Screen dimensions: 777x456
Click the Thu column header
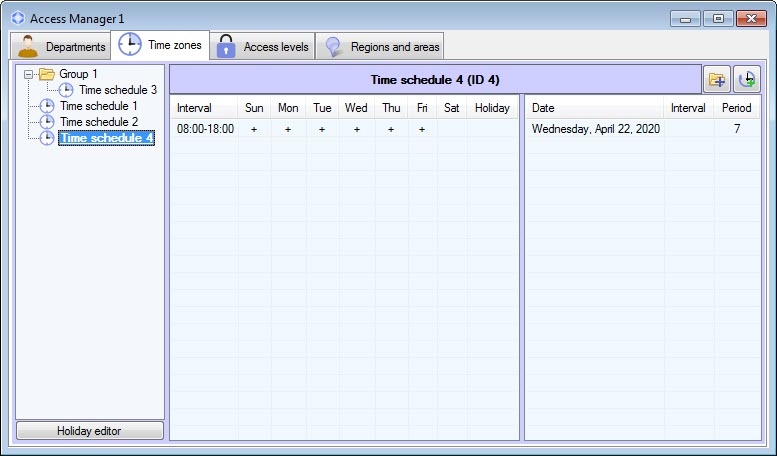coord(391,108)
